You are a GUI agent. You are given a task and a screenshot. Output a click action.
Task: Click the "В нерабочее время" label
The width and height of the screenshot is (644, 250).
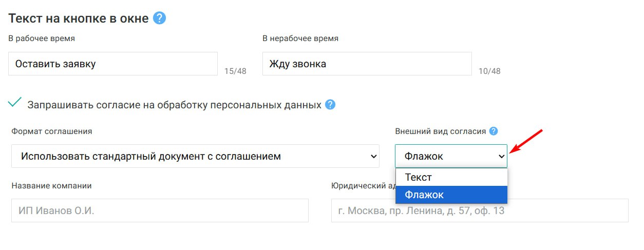(x=300, y=39)
